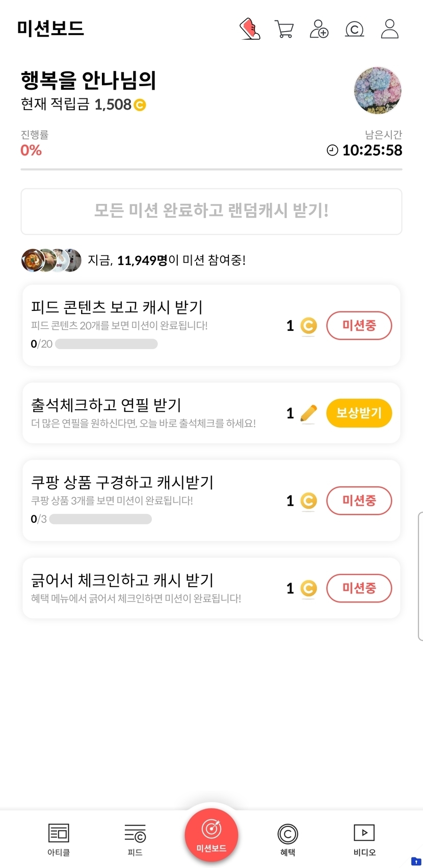The image size is (423, 868).
Task: Tap the pencil reward icon
Action: (308, 413)
